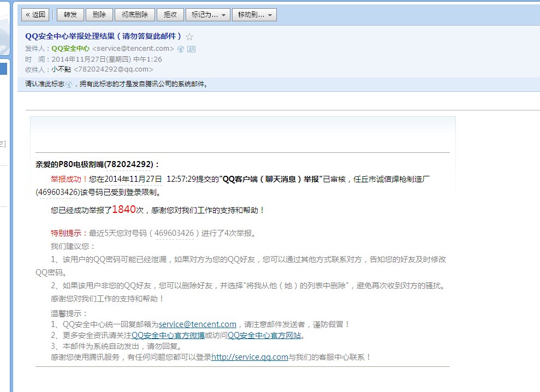
Task: Click the red count 1840
Action: 124,209
